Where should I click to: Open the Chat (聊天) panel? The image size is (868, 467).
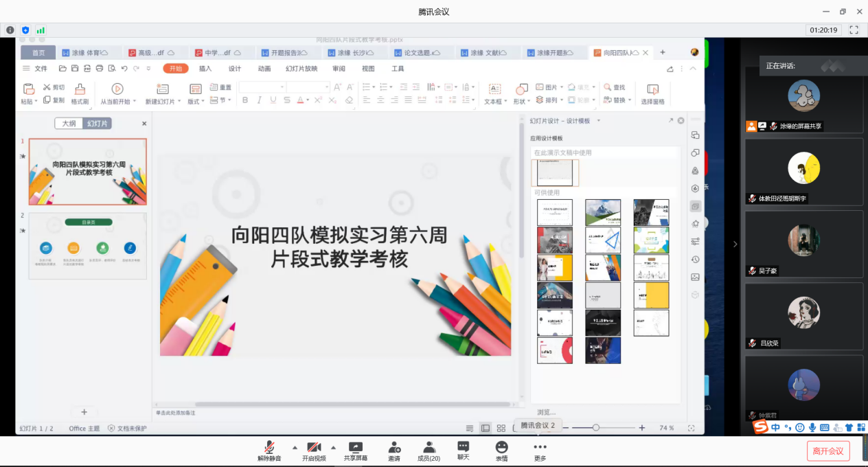click(464, 446)
